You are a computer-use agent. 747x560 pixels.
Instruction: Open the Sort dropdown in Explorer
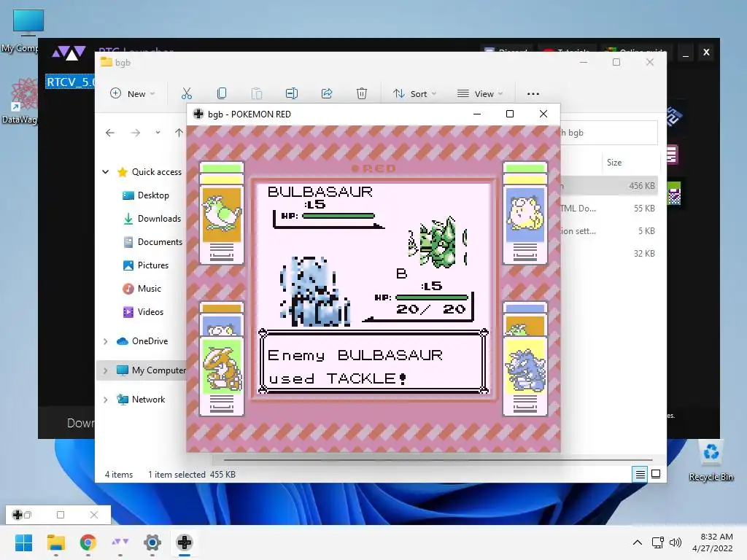coord(414,94)
